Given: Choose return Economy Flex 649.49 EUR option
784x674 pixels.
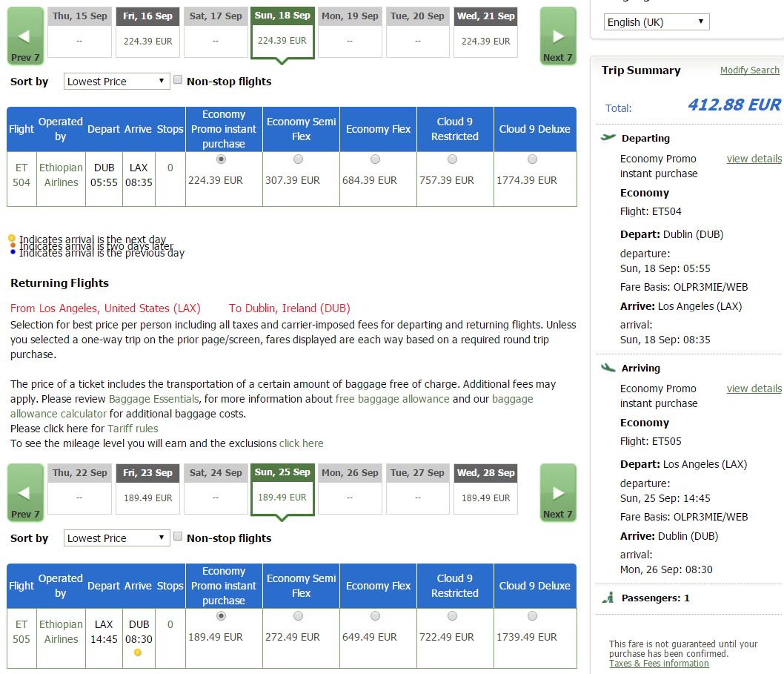Looking at the screenshot, I should pyautogui.click(x=375, y=616).
